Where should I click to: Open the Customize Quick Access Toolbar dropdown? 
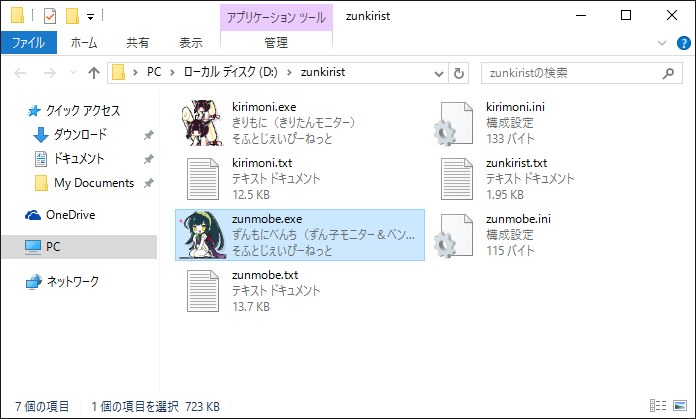[x=90, y=17]
